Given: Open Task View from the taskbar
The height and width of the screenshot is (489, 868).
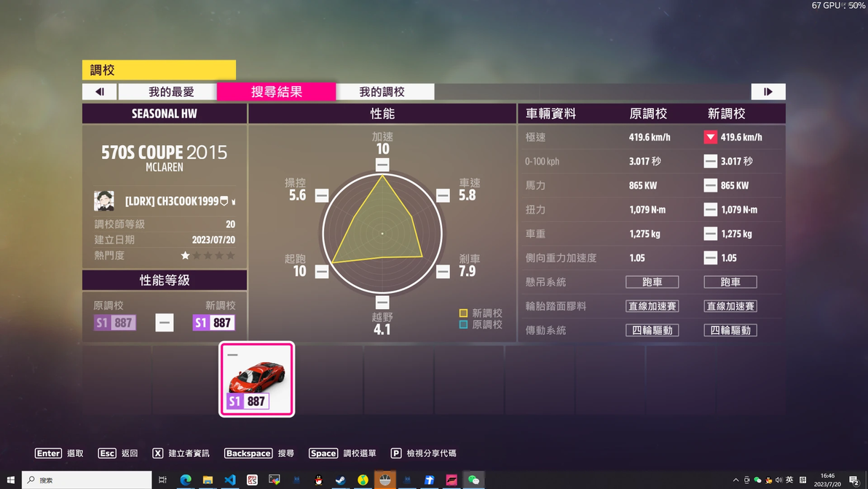Looking at the screenshot, I should click(162, 480).
